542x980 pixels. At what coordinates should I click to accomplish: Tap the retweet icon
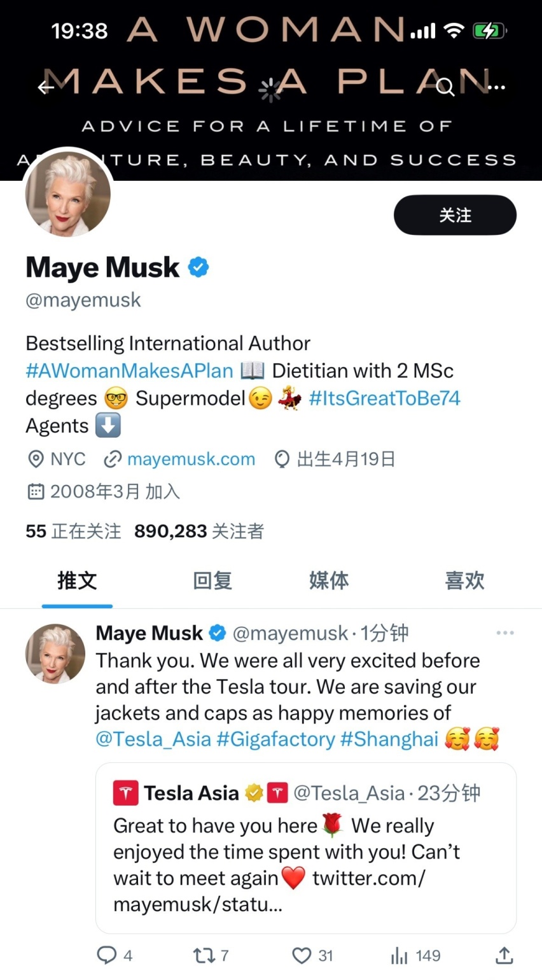point(204,955)
